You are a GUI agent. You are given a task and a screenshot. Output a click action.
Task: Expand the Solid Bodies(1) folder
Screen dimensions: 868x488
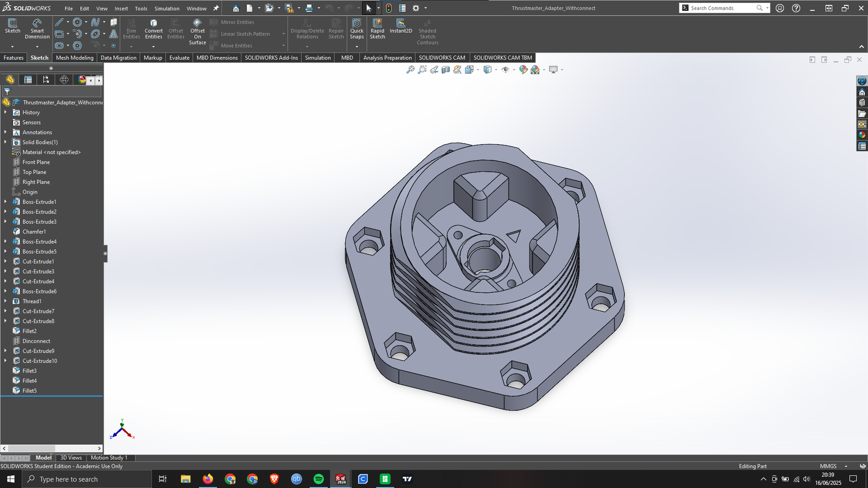(5, 142)
